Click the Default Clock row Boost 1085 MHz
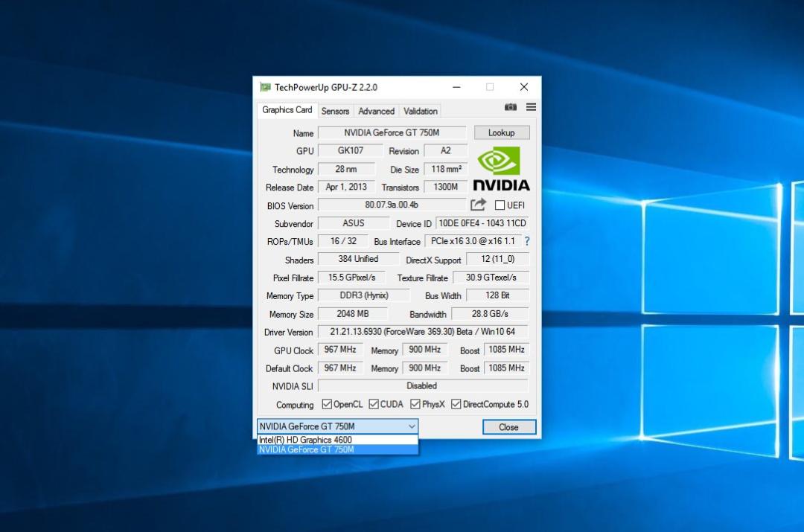Screen dimensions: 804x532 [x=506, y=368]
